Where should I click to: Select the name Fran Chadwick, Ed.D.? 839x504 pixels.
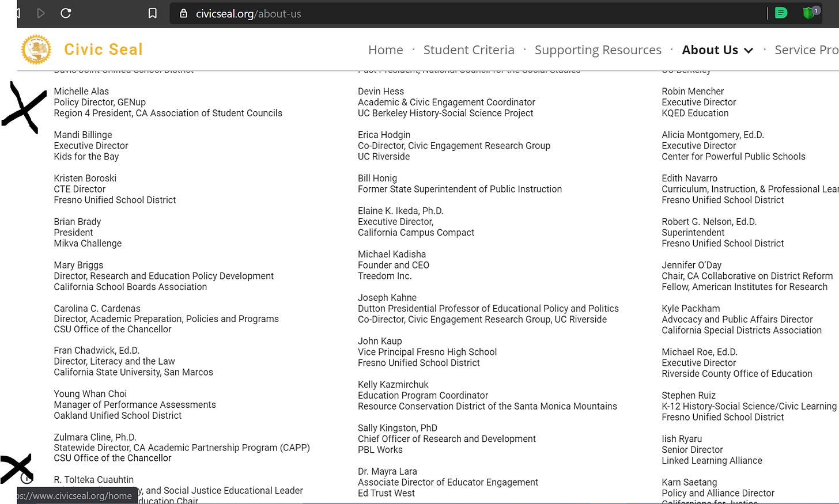point(97,350)
